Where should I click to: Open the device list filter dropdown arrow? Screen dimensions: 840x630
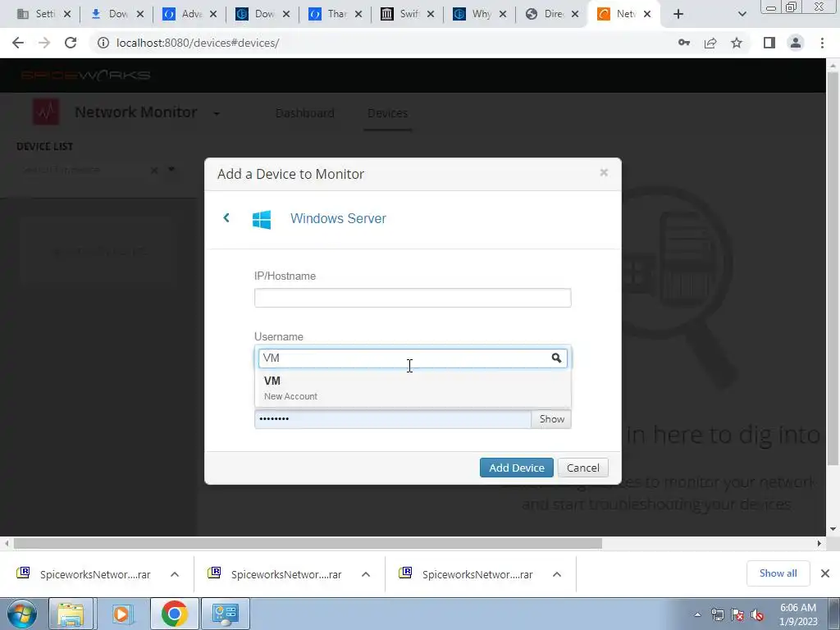171,169
